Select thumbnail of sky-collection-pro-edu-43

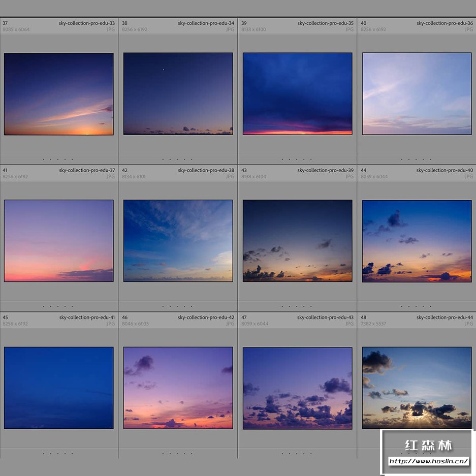click(298, 388)
